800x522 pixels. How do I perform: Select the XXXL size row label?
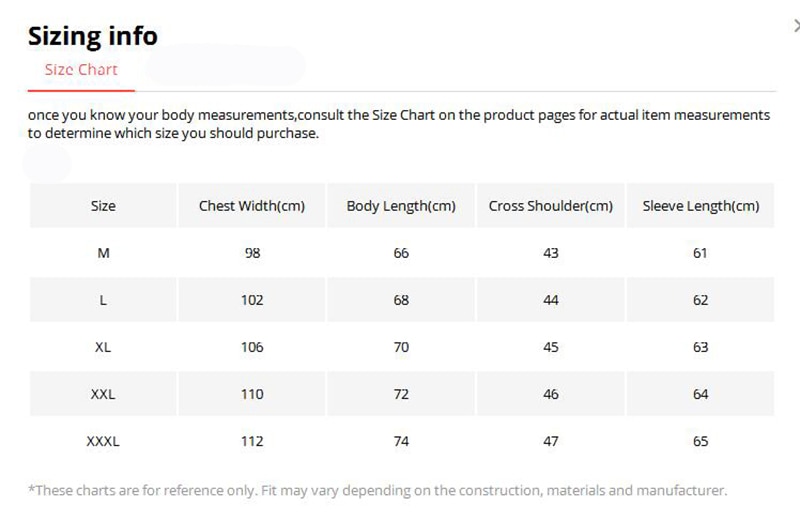pyautogui.click(x=103, y=441)
